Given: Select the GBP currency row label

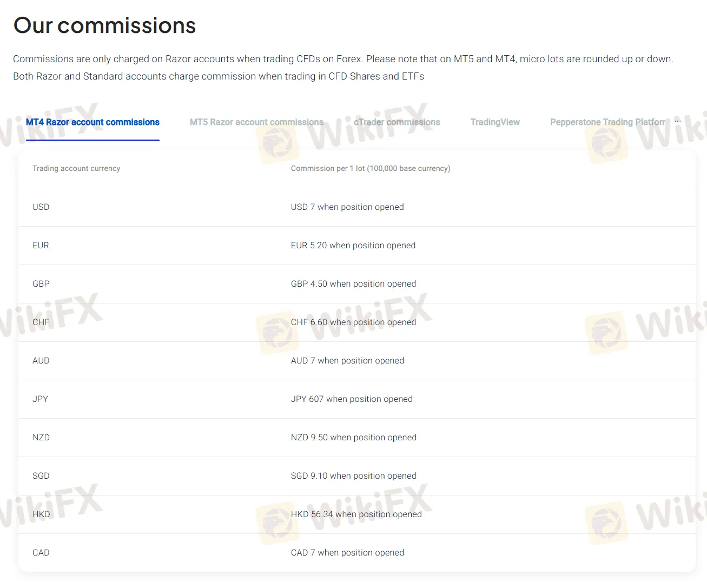Looking at the screenshot, I should coord(41,284).
